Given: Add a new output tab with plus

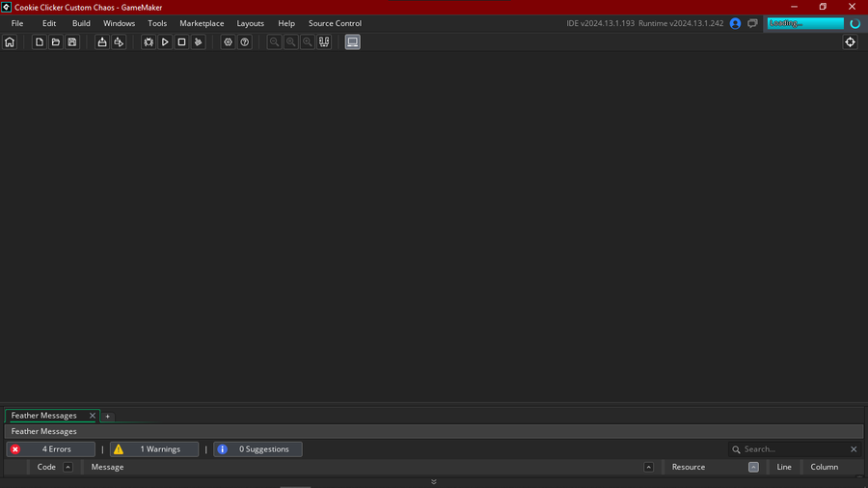Looking at the screenshot, I should pyautogui.click(x=107, y=416).
